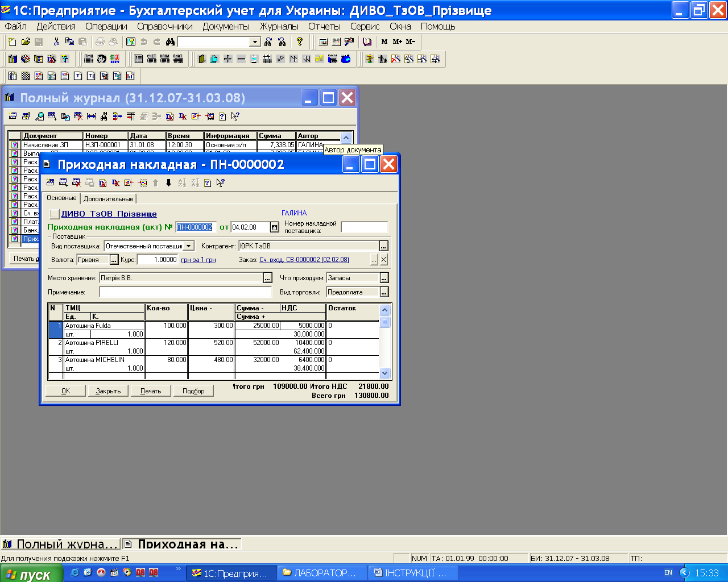Click the СЧЕТ toolbar icon
The height and width of the screenshot is (582, 728).
point(152,59)
